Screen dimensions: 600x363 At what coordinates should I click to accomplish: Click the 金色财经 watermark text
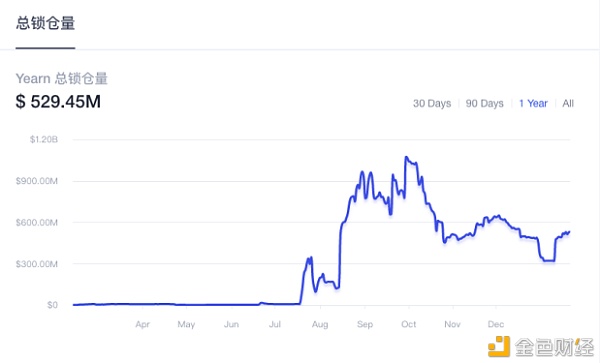(554, 347)
